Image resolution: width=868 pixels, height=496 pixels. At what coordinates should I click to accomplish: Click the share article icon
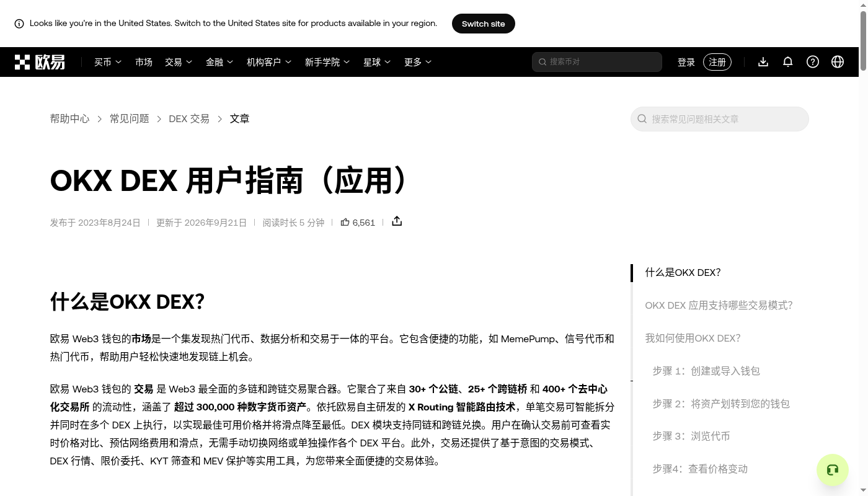coord(397,221)
